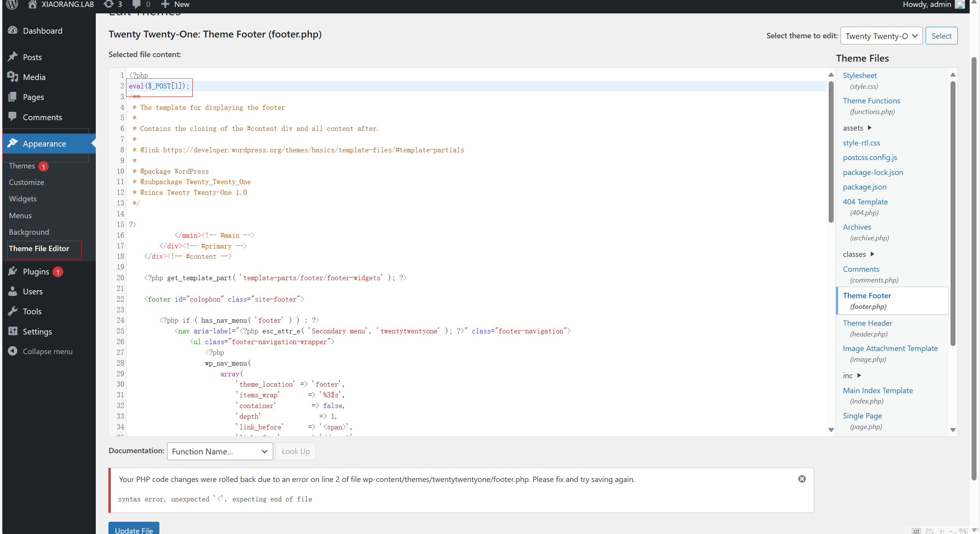
Task: Click the Plugins update badge
Action: click(x=58, y=272)
